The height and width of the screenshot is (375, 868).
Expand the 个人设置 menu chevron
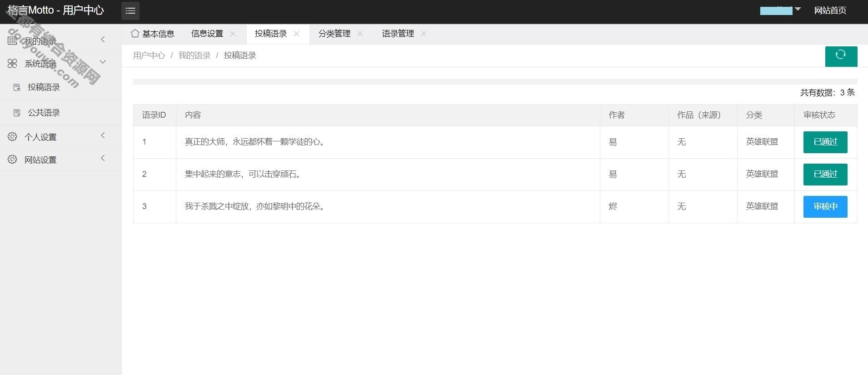[103, 135]
